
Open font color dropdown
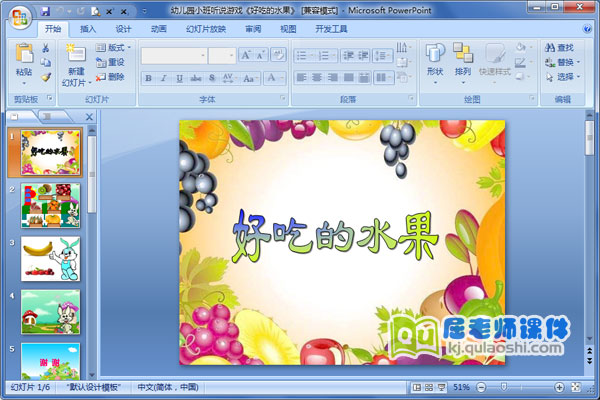[274, 78]
